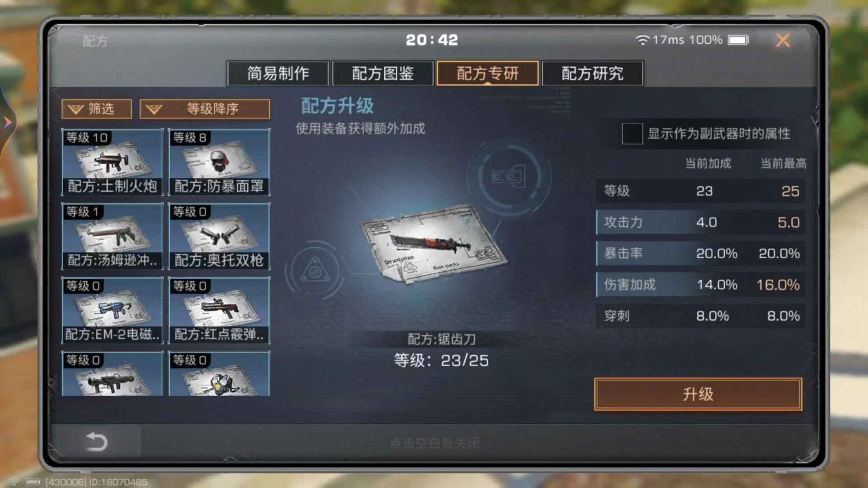Click the triangular material slot icon

click(315, 271)
